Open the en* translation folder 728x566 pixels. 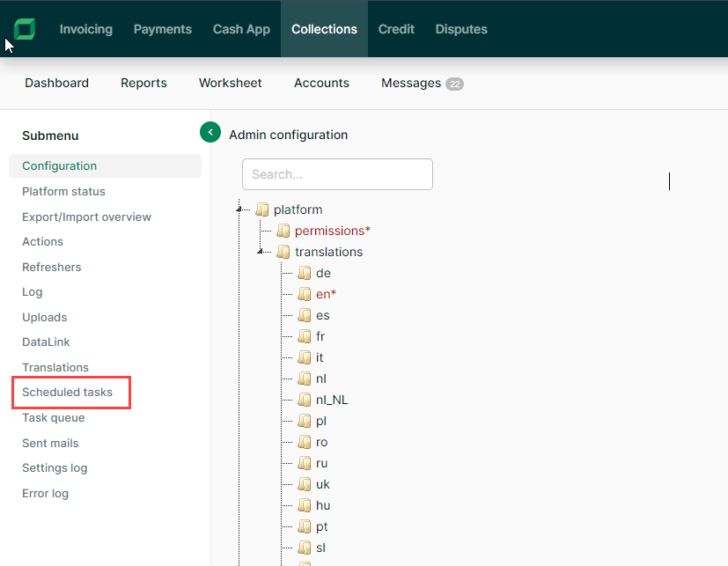tap(326, 294)
